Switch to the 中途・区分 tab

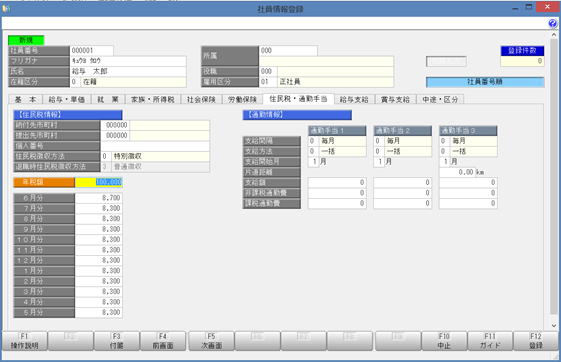[440, 99]
